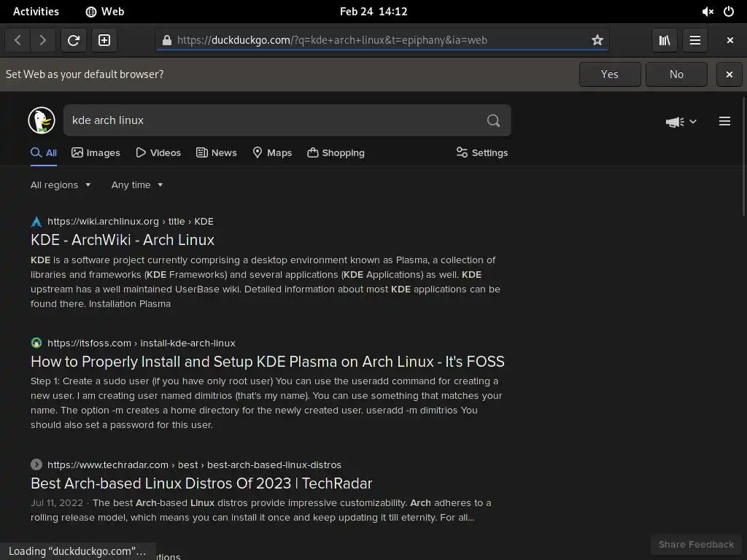Reload the current page

[x=74, y=40]
